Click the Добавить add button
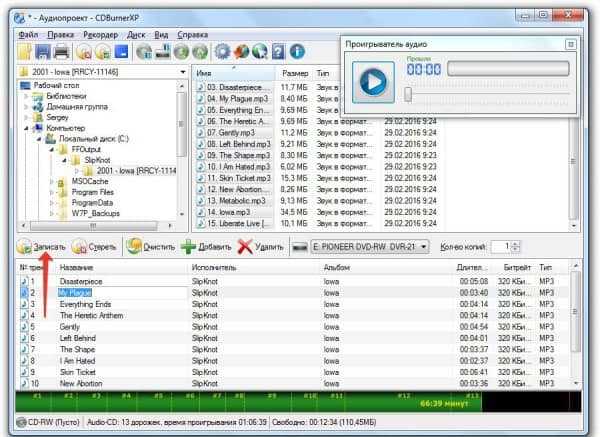600x437 pixels. pyautogui.click(x=207, y=247)
